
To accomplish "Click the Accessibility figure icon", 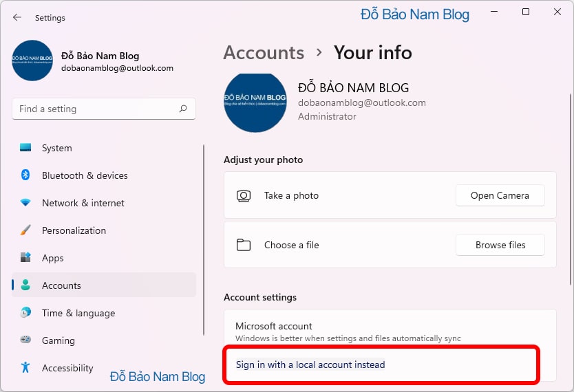I will pos(25,367).
